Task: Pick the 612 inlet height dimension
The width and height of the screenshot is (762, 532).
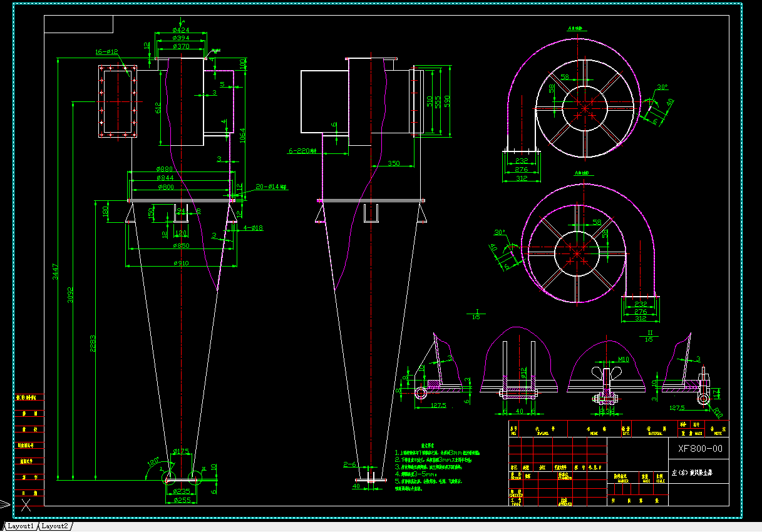Action: pyautogui.click(x=158, y=108)
